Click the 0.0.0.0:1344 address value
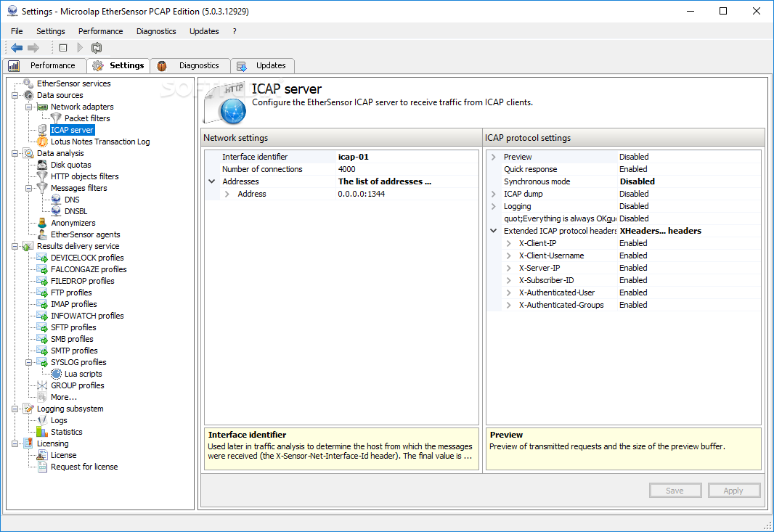The width and height of the screenshot is (774, 532). [362, 194]
